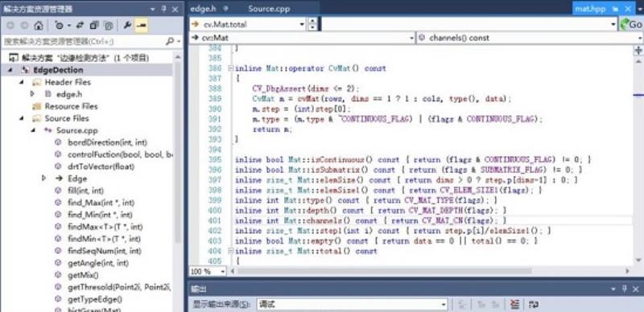Click the collapse all icon in Solution Explorer
This screenshot has width=644, height=312.
click(94, 26)
